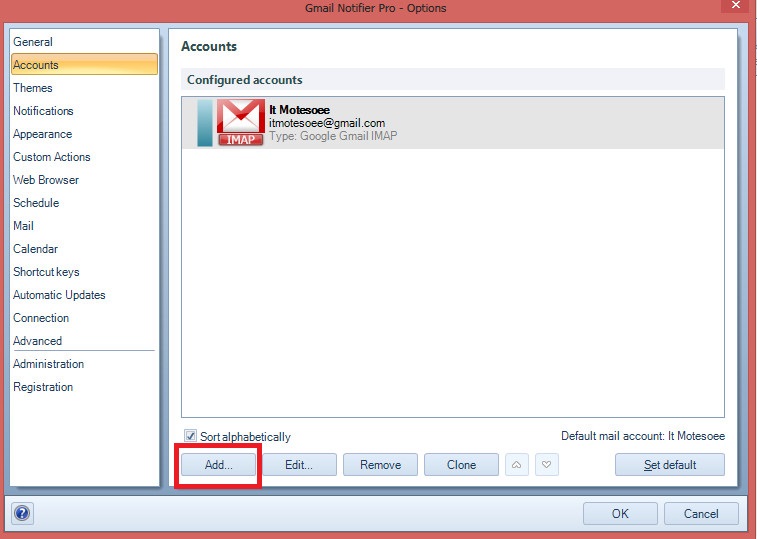Click the Default mail account label

pyautogui.click(x=643, y=436)
